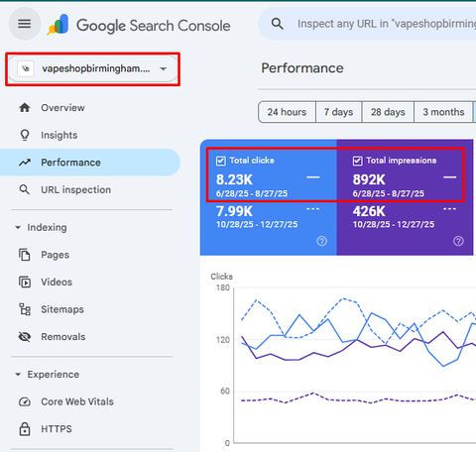This screenshot has width=476, height=452.
Task: Click the Removals crossed-eye icon
Action: tap(25, 337)
